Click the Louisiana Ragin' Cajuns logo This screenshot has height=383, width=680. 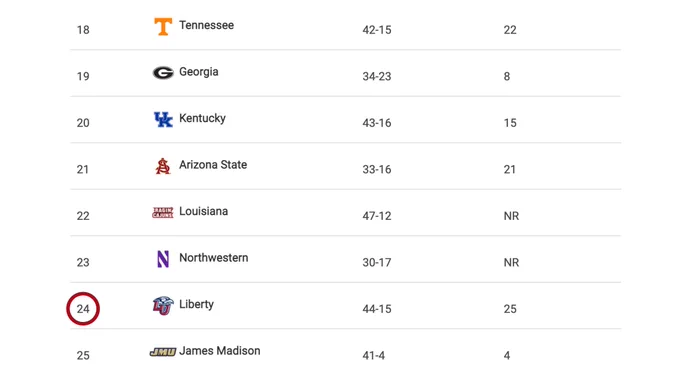(x=163, y=212)
